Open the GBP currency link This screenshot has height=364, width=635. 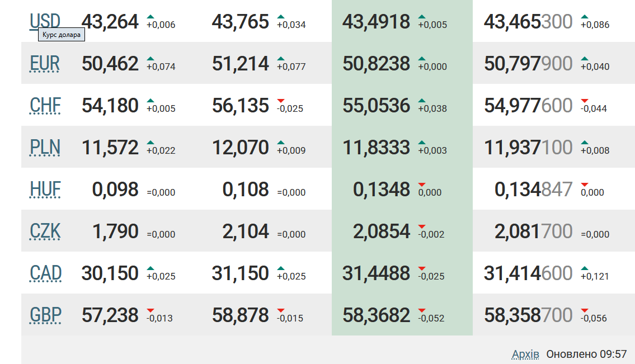(45, 315)
